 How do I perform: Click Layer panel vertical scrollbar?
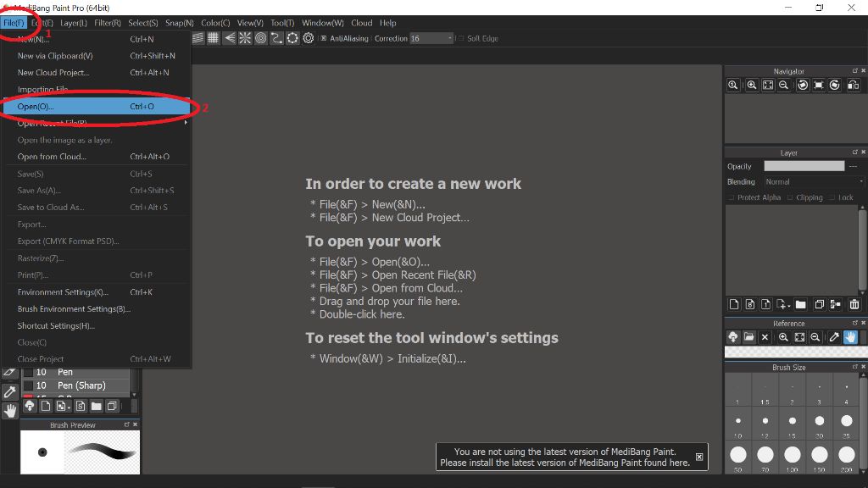pyautogui.click(x=862, y=249)
